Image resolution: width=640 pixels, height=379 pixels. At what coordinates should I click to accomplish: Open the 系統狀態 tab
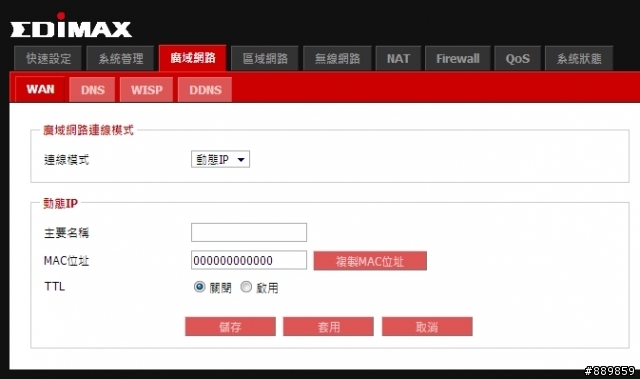(579, 59)
